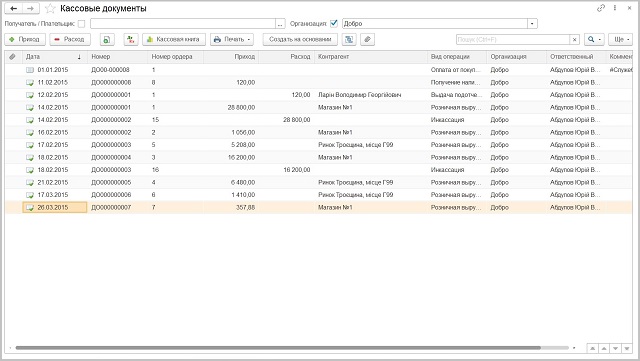Uncheck the Организация filter checkbox
640x361 pixels.
coord(333,23)
